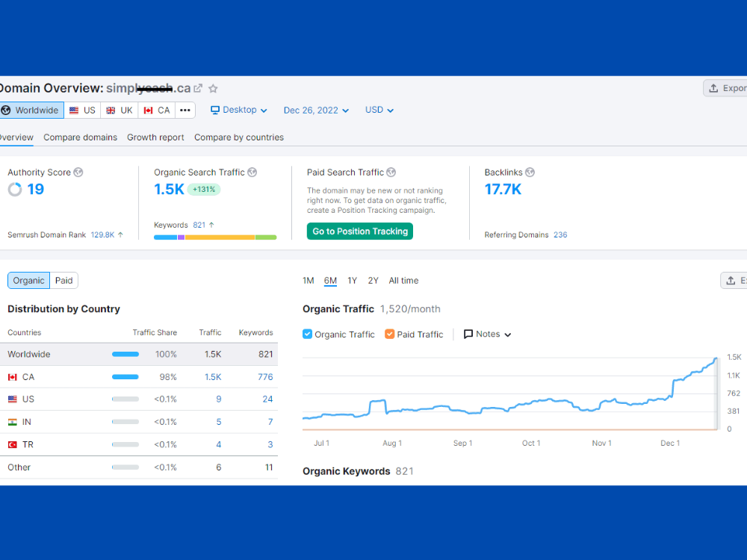
Task: Toggle the Paid Traffic checkbox
Action: tap(390, 334)
